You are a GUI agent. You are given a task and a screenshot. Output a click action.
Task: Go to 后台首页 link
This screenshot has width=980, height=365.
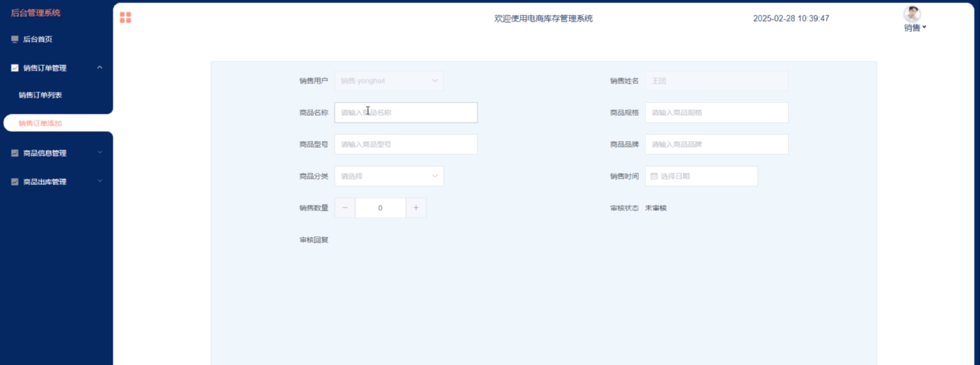tap(38, 39)
